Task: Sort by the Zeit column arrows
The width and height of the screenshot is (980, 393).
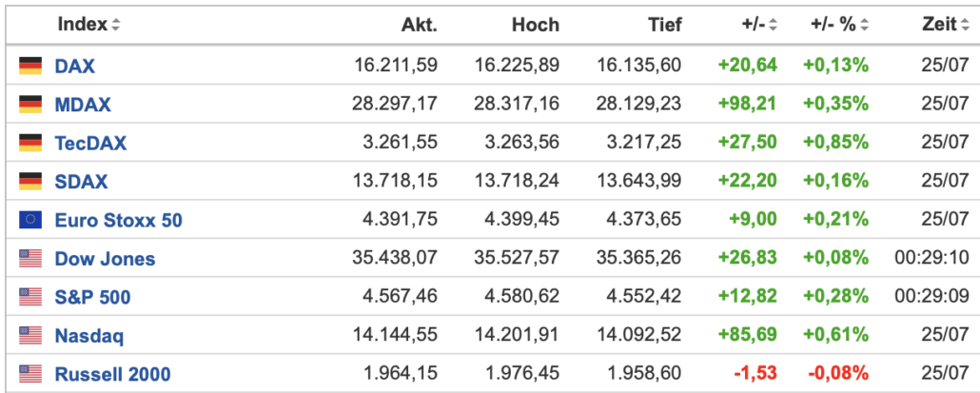Action: pyautogui.click(x=964, y=25)
